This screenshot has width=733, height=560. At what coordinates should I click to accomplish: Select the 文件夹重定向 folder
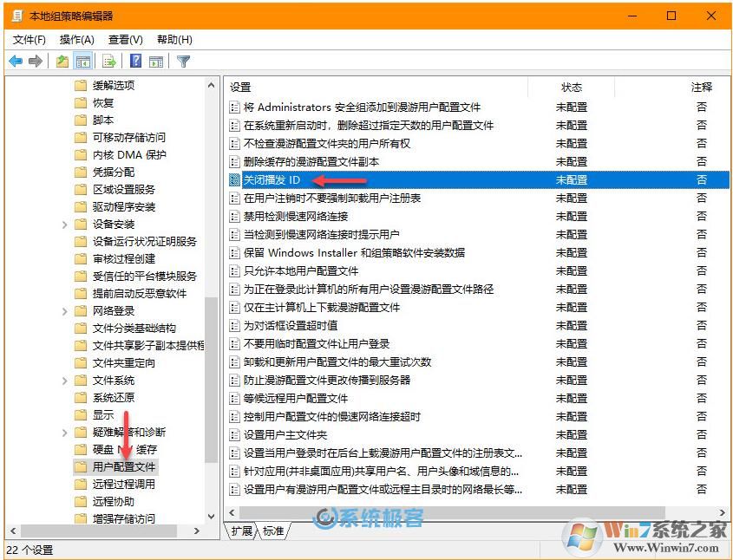[124, 363]
